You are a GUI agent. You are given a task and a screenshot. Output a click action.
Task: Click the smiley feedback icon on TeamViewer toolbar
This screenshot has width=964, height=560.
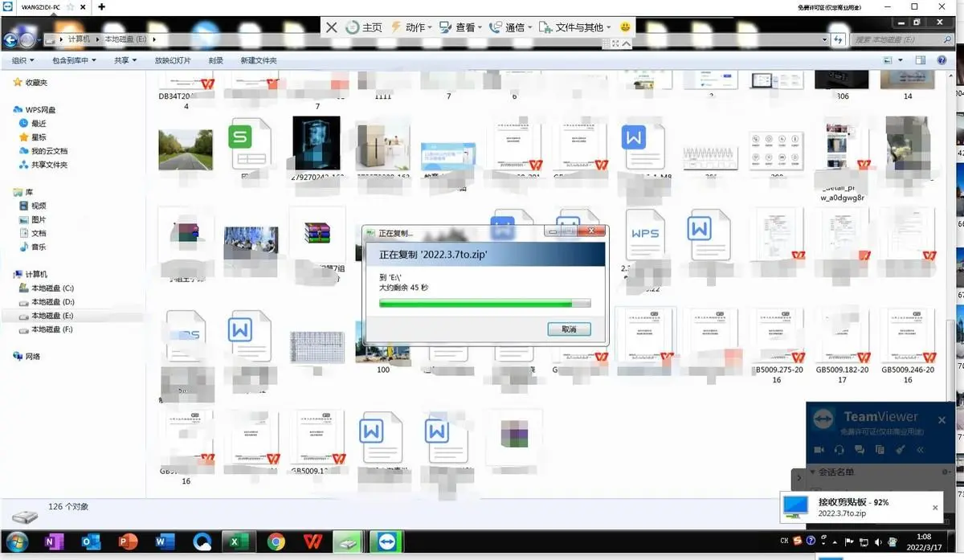[625, 27]
